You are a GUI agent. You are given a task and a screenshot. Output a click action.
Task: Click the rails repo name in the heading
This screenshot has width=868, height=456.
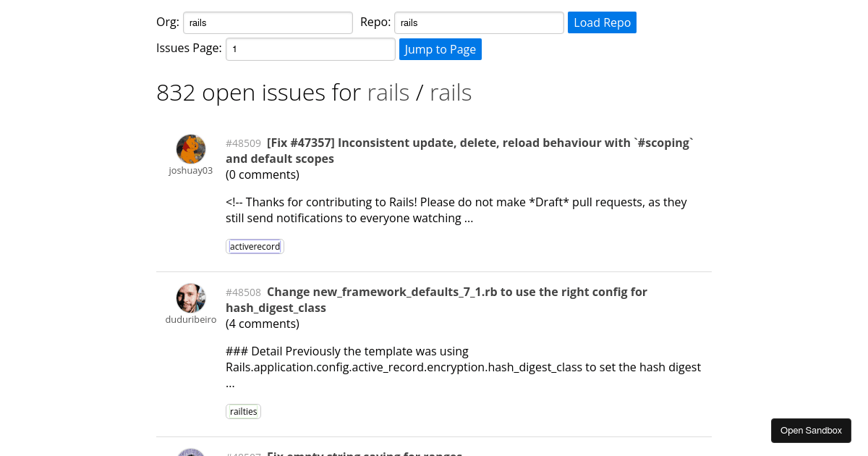[451, 92]
